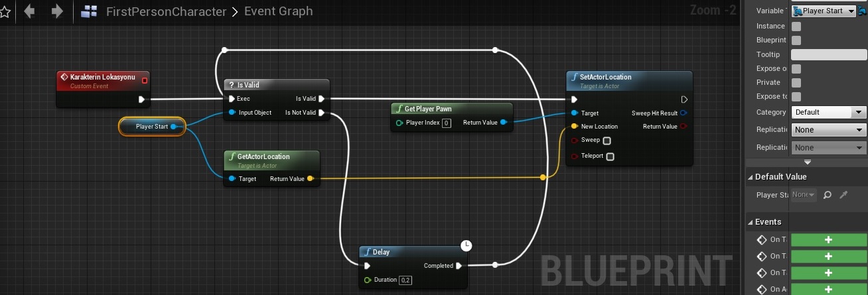
Task: Click the Tooltip text field
Action: coord(829,54)
